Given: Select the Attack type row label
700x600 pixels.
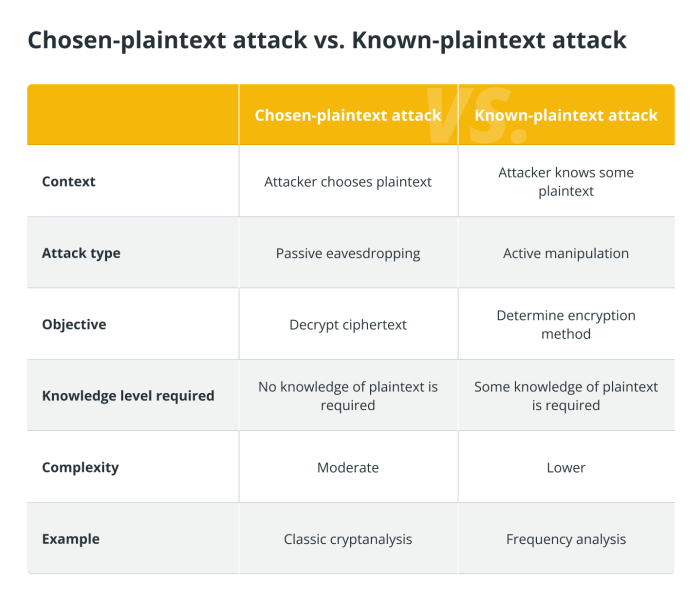Looking at the screenshot, I should click(x=81, y=254).
